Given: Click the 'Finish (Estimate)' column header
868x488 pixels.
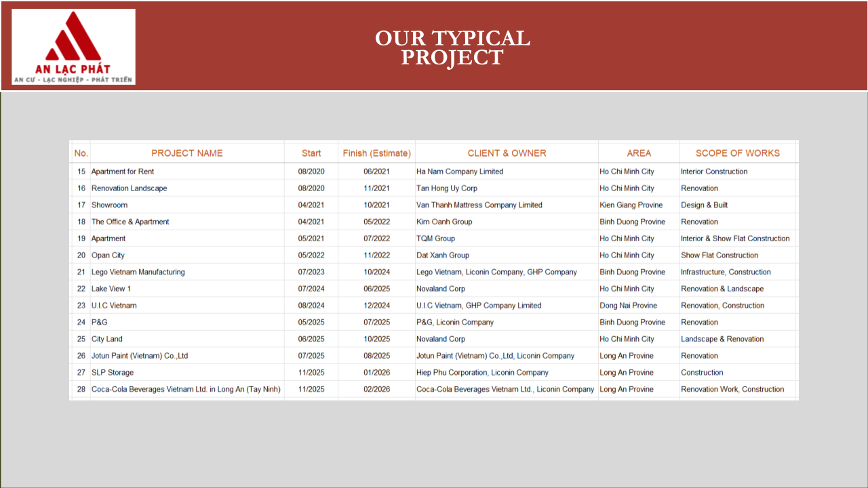Looking at the screenshot, I should point(376,153).
